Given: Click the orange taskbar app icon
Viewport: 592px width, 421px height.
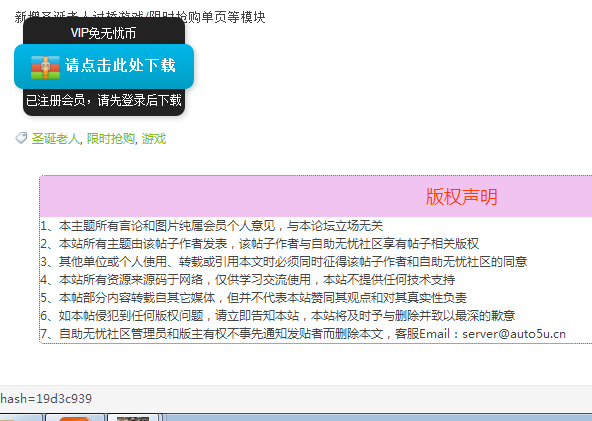Looking at the screenshot, I should (75, 418).
